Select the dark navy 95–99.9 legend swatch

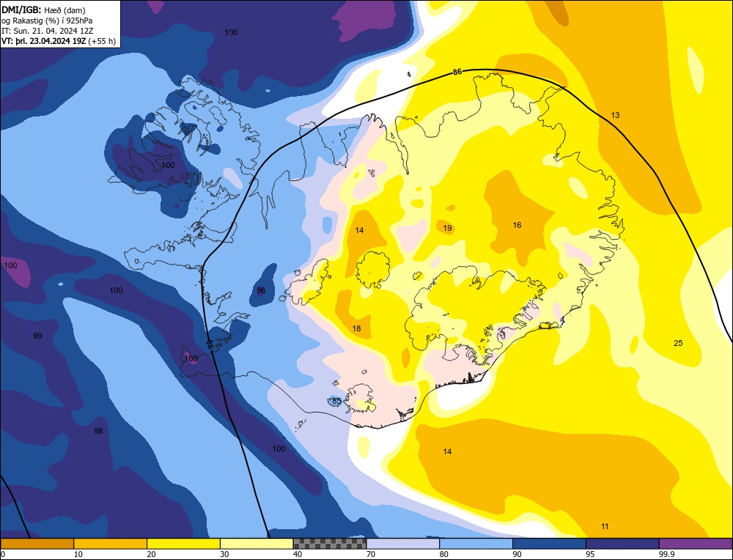point(622,544)
